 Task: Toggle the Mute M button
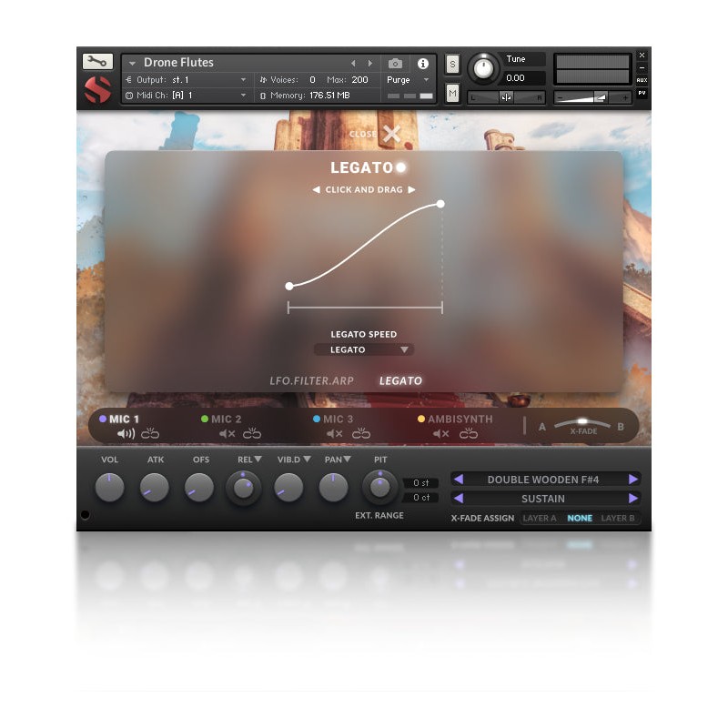point(453,93)
